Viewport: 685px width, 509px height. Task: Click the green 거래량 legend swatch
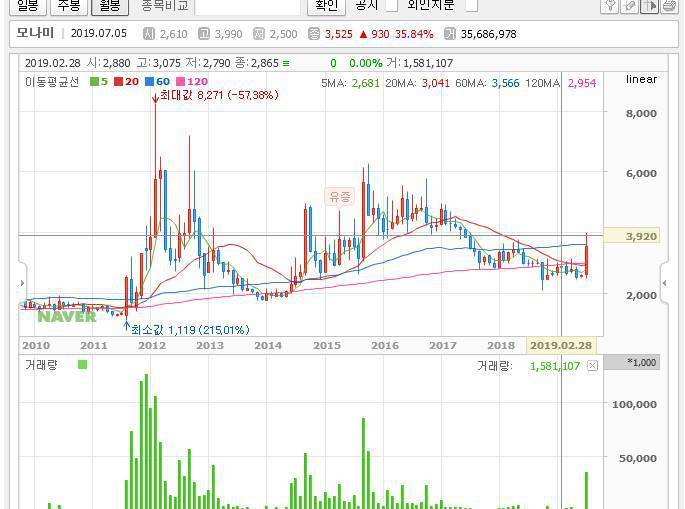pos(82,364)
